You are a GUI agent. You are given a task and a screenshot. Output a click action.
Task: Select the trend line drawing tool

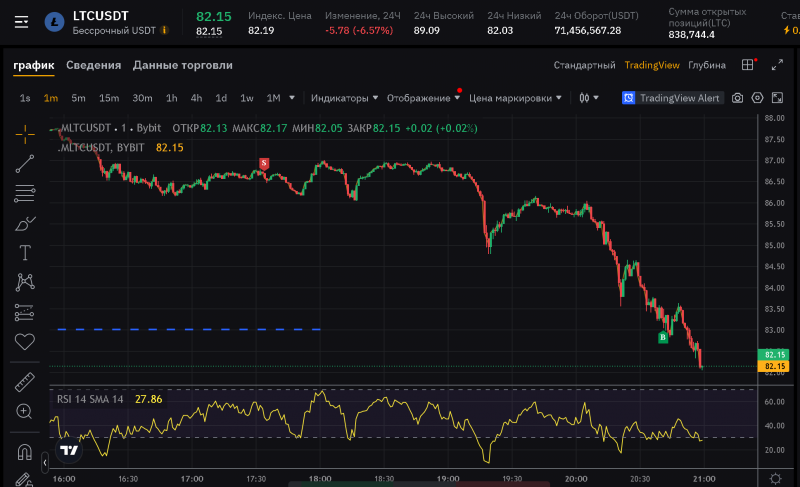[24, 164]
